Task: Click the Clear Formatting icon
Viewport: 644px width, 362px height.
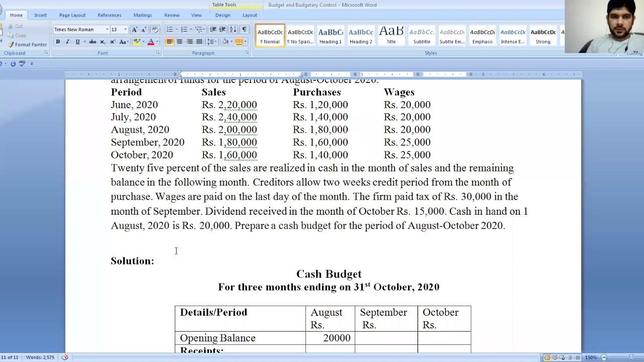Action: 155,30
